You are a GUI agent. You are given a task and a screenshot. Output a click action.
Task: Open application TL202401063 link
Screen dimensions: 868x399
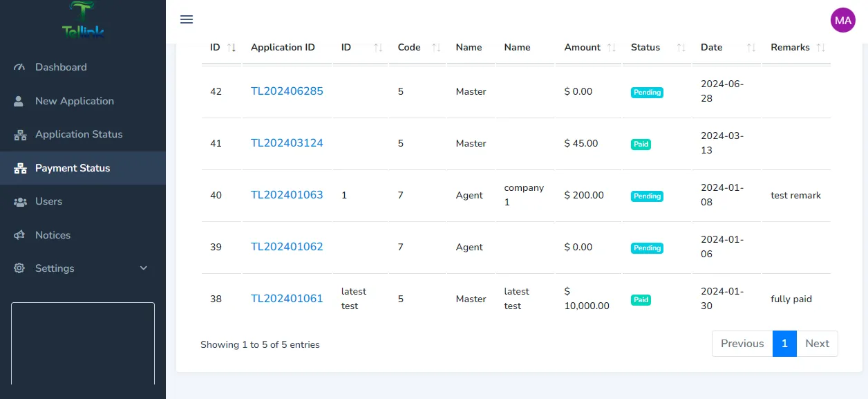tap(287, 195)
